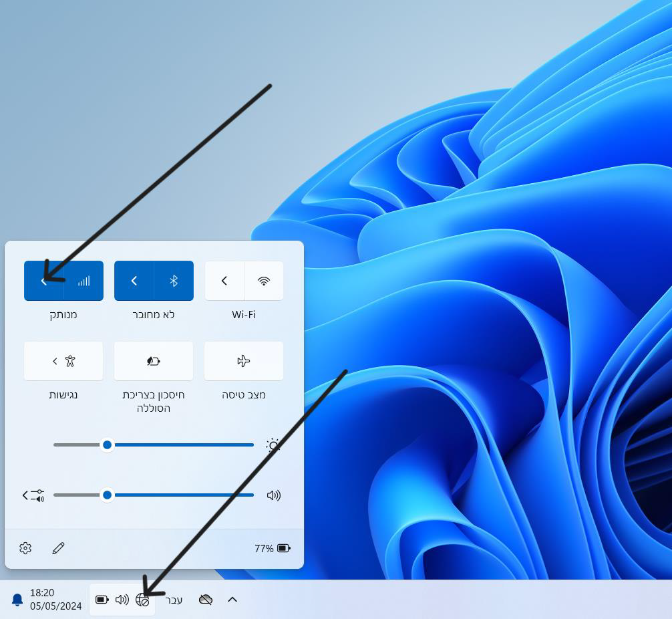Open Bluetooth devices via chevron
This screenshot has height=619, width=672.
coord(134,281)
